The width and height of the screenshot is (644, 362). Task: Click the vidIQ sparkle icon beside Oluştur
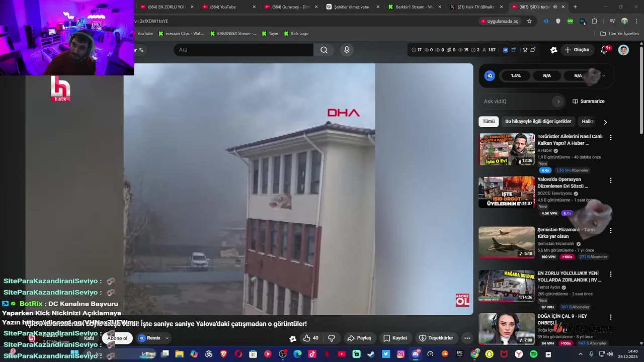(x=553, y=50)
